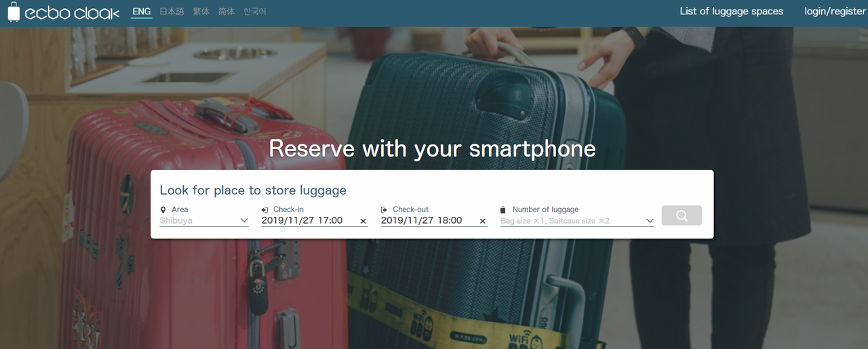
Task: Open the Number of luggage dropdown
Action: point(577,220)
